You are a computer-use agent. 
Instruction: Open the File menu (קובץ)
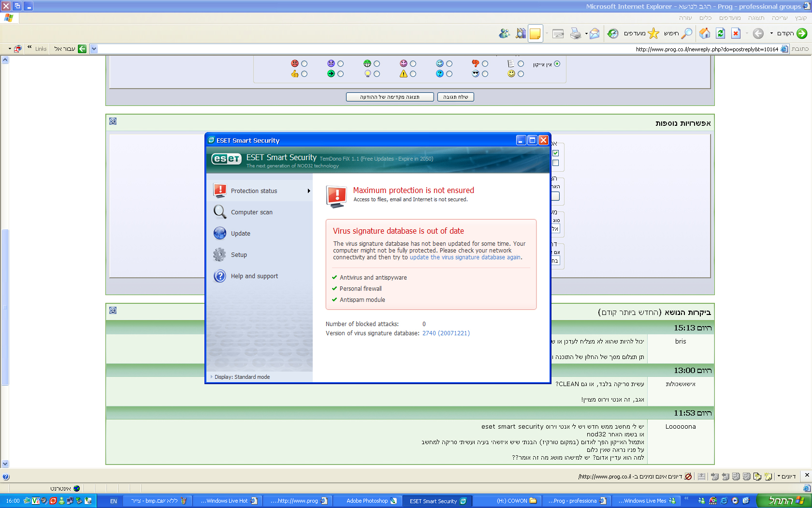pos(801,18)
